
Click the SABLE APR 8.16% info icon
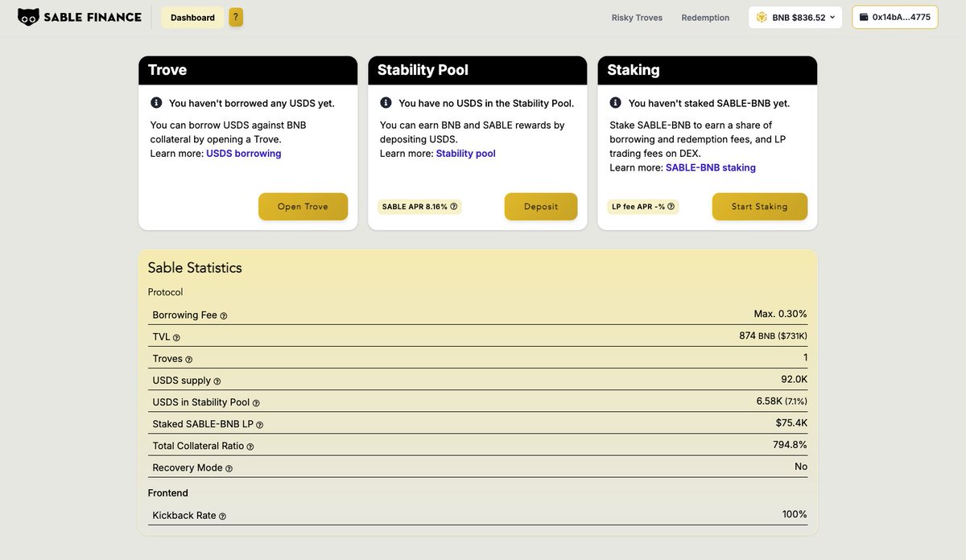(x=454, y=207)
